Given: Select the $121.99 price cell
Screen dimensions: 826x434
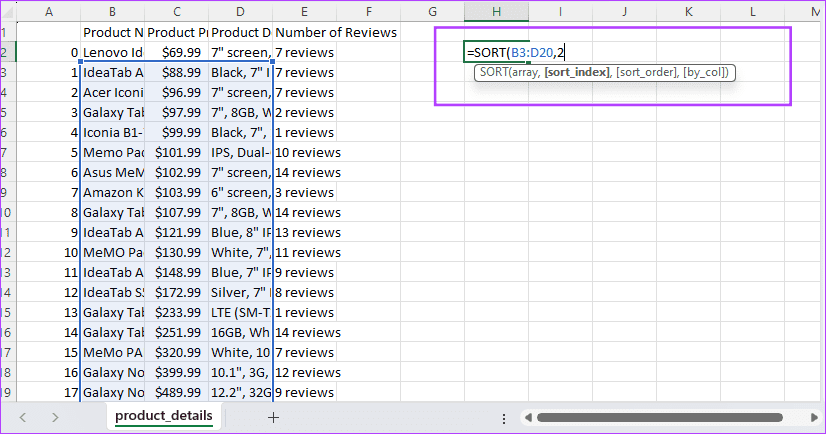Looking at the screenshot, I should click(x=177, y=232).
